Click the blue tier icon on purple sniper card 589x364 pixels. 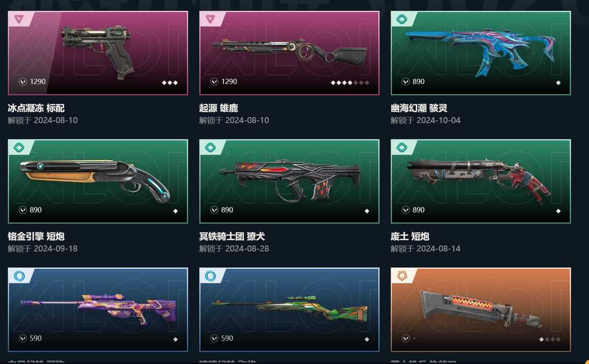coord(19,276)
